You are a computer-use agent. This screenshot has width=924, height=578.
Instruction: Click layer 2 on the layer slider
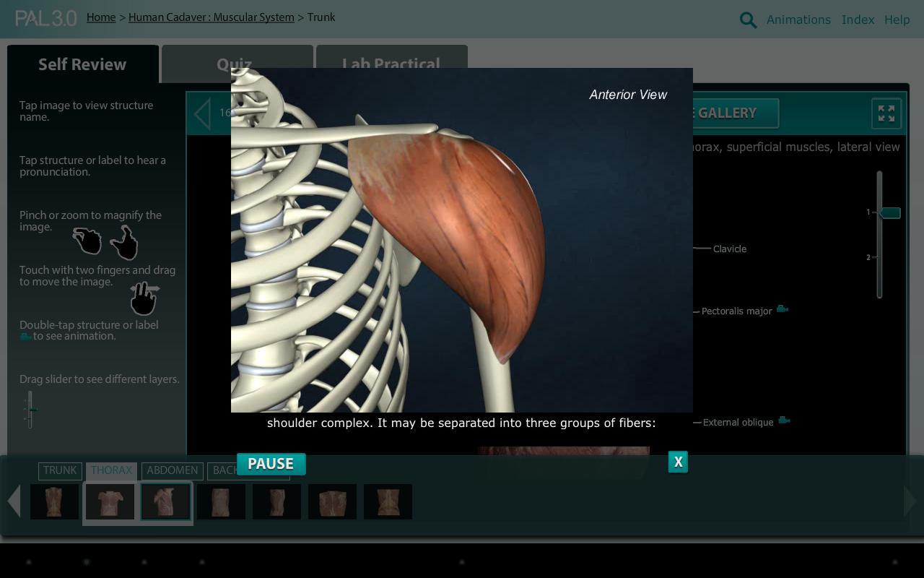coord(879,257)
